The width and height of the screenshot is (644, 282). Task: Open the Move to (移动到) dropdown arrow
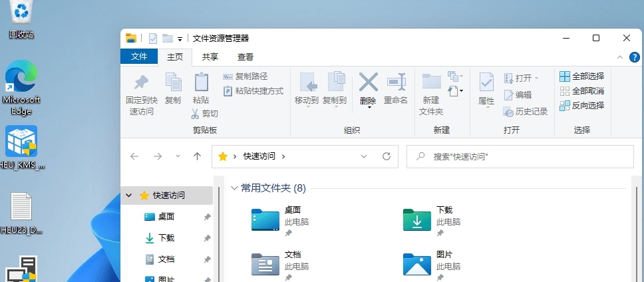point(308,107)
